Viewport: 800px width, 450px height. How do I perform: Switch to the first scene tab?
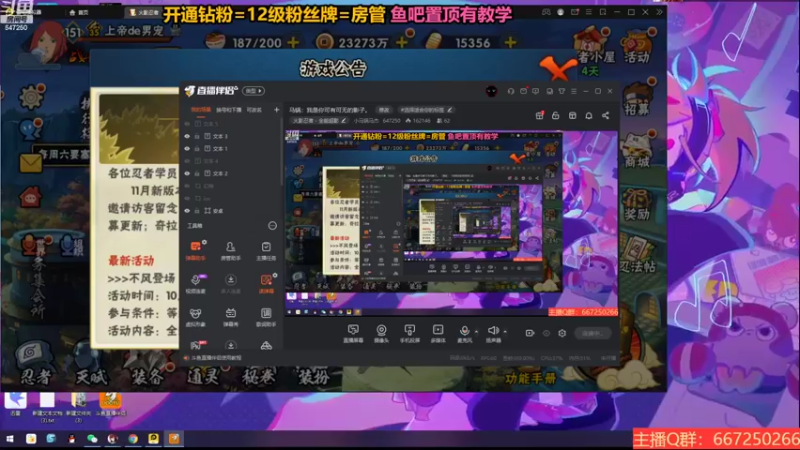201,110
